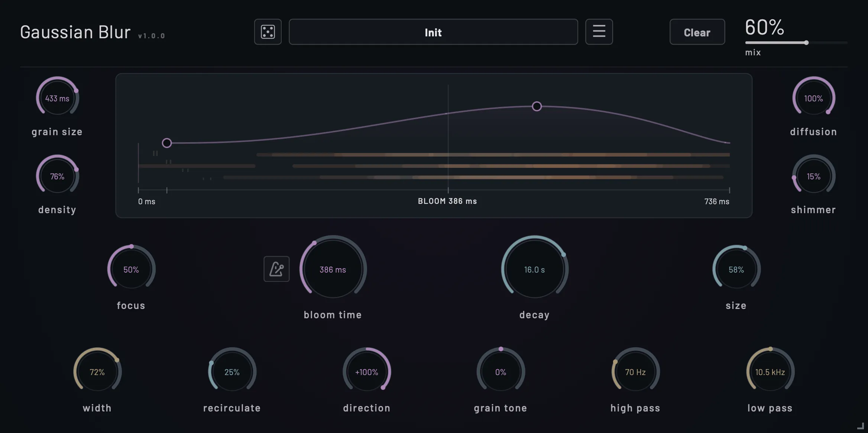
Task: Click the decay label text
Action: [535, 315]
